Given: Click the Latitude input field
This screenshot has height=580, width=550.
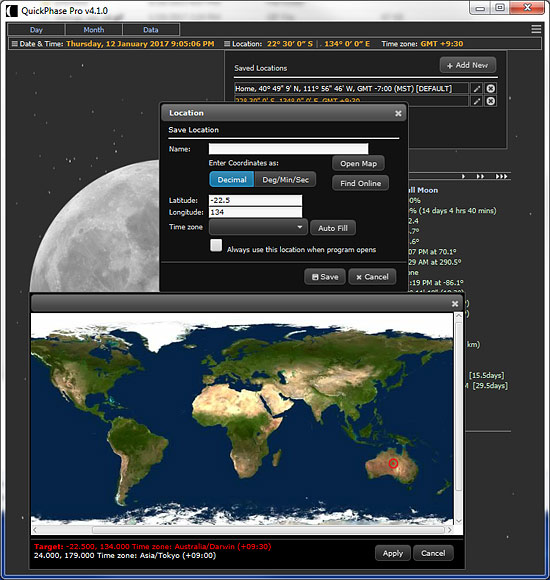Looking at the screenshot, I should point(255,200).
